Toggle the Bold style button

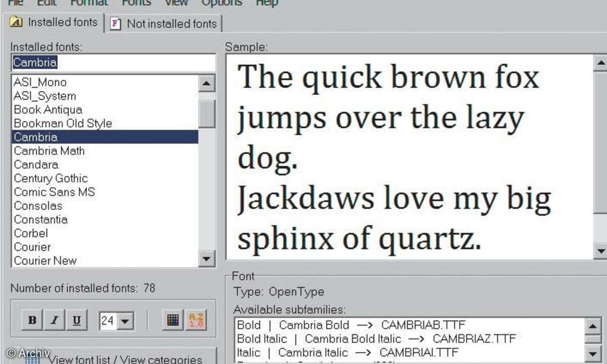tap(32, 320)
